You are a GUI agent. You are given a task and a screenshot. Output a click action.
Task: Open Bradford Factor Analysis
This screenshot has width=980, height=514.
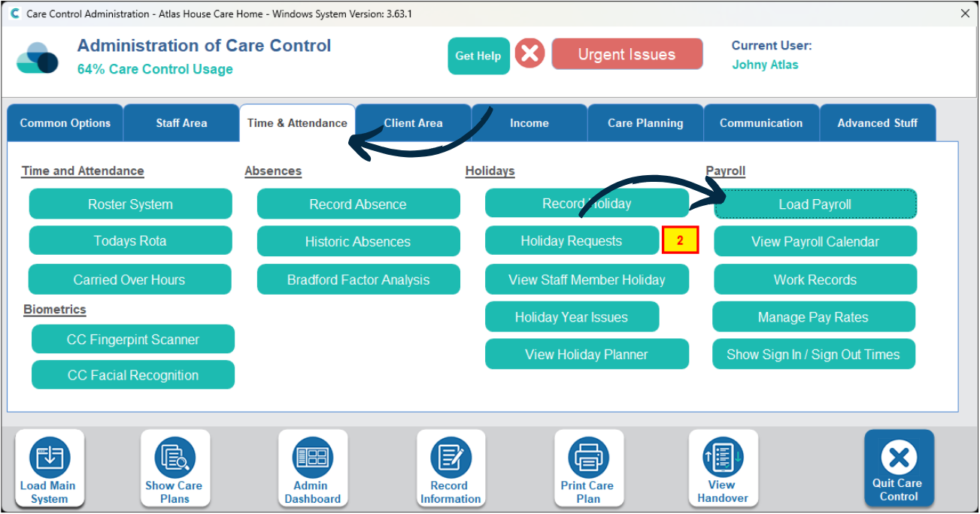358,280
